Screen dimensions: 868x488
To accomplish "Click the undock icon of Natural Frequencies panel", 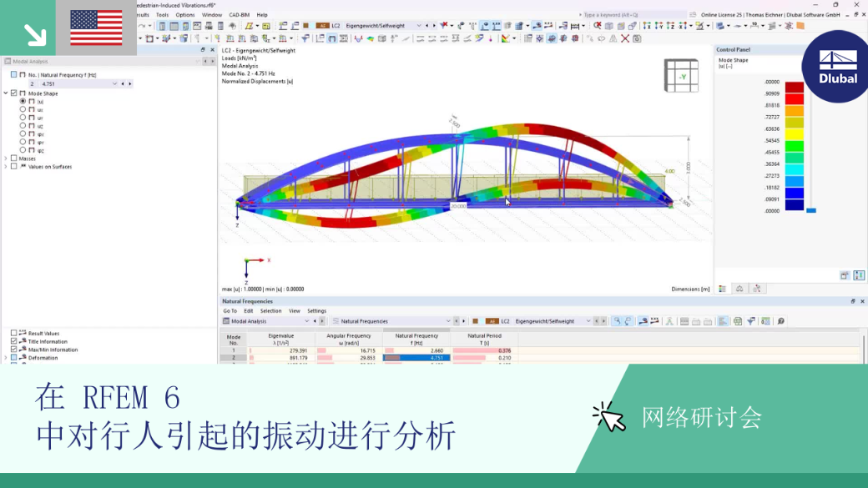I will coord(853,301).
